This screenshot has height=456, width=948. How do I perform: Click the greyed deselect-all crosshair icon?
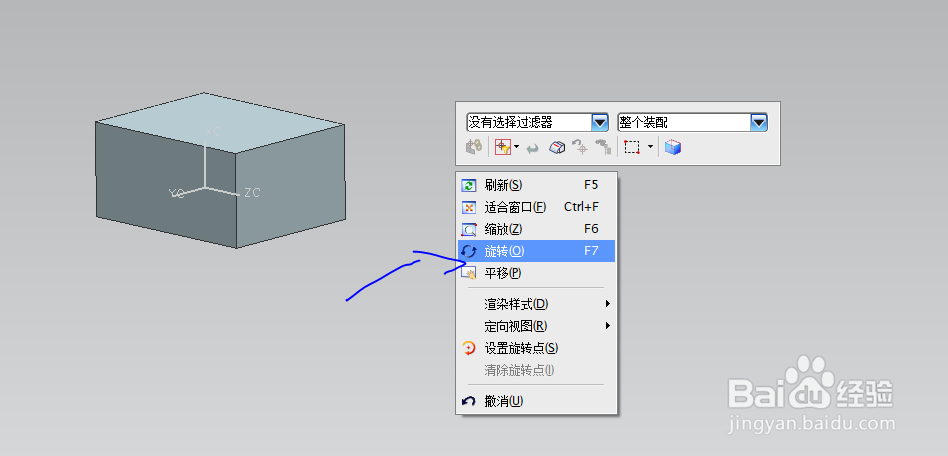click(580, 147)
